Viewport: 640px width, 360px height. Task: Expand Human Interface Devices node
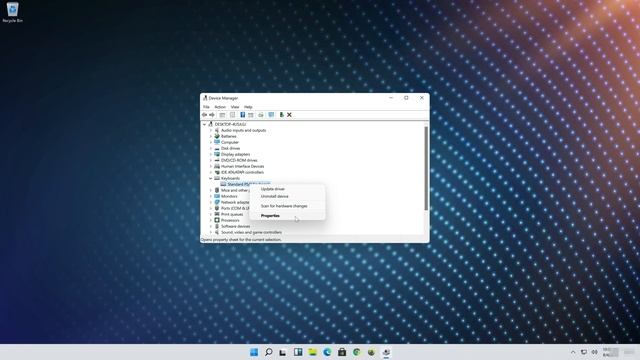coord(211,166)
